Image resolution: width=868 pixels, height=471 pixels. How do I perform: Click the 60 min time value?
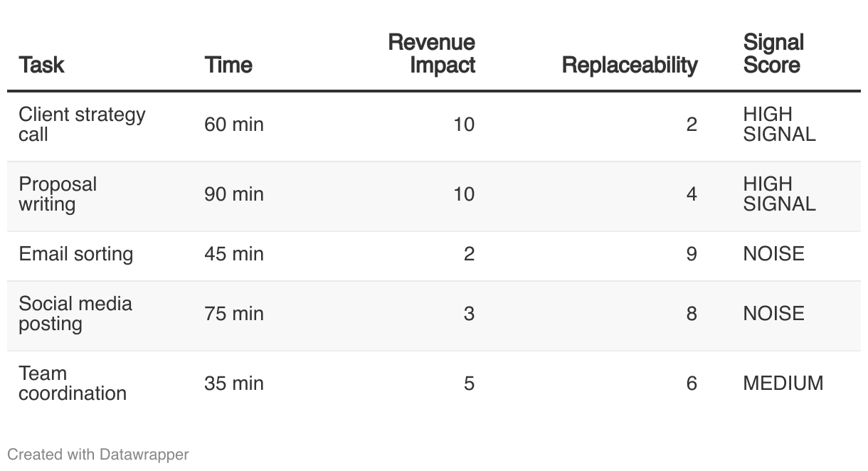click(x=234, y=125)
